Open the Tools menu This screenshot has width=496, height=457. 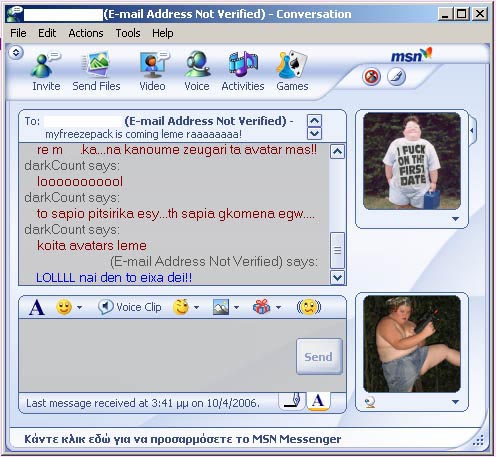point(128,33)
